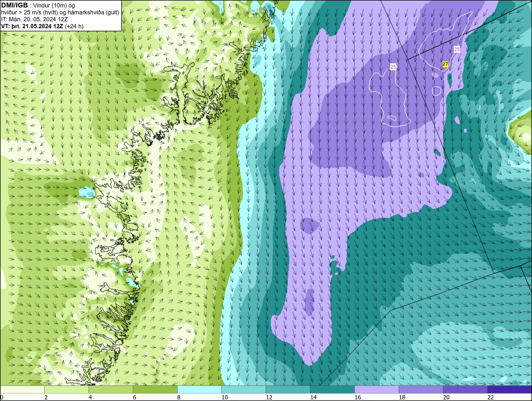
Task: Select the 25 gust label nearest yellow 27
Action: 457,49
